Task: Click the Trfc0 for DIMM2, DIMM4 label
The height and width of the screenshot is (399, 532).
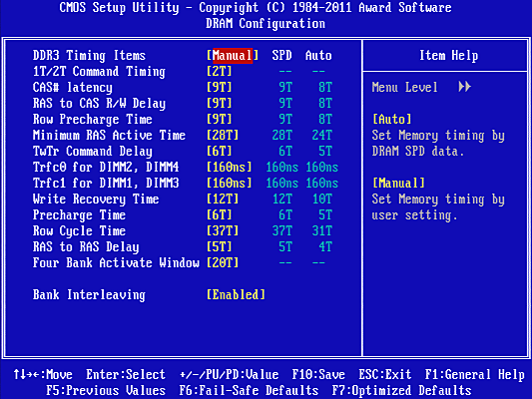Action: (x=106, y=168)
